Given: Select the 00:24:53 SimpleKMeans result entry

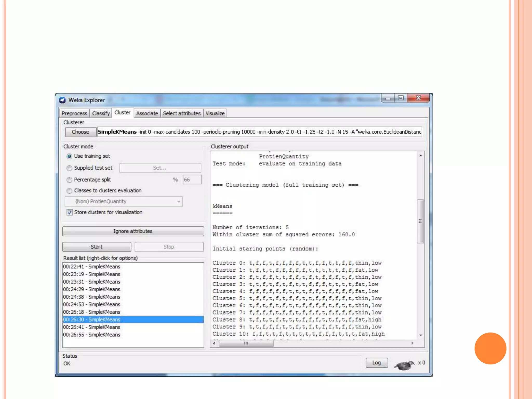Looking at the screenshot, I should pyautogui.click(x=92, y=304).
